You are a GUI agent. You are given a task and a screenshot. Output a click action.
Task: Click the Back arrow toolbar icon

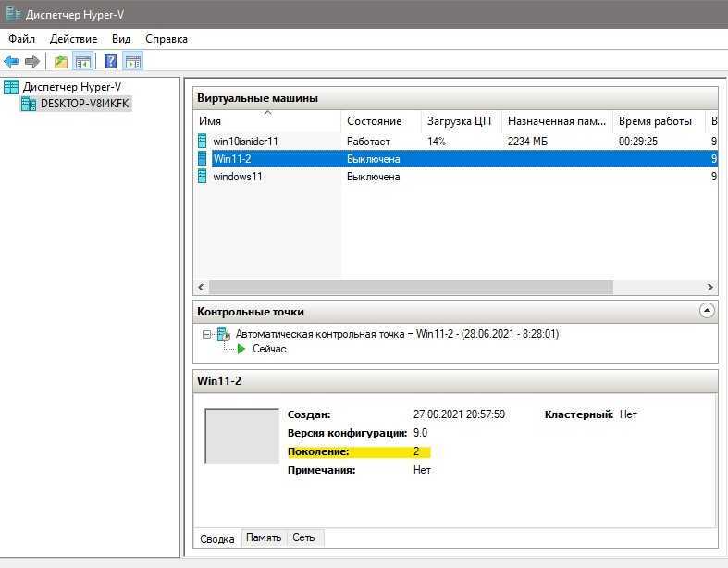click(x=11, y=61)
